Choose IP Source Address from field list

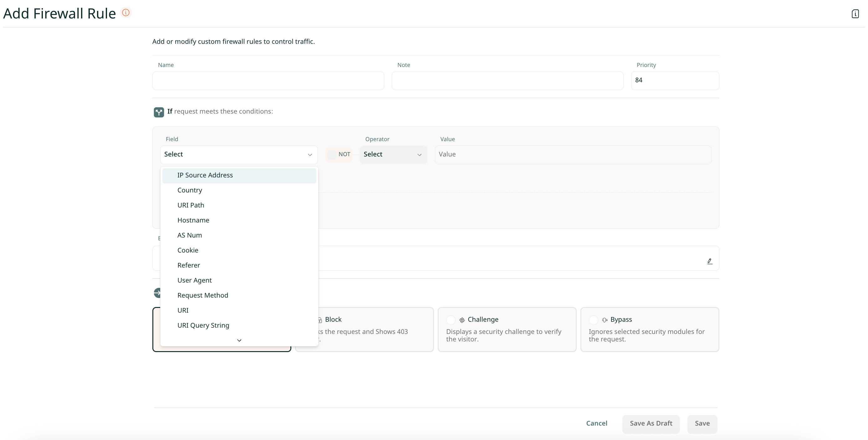(239, 176)
